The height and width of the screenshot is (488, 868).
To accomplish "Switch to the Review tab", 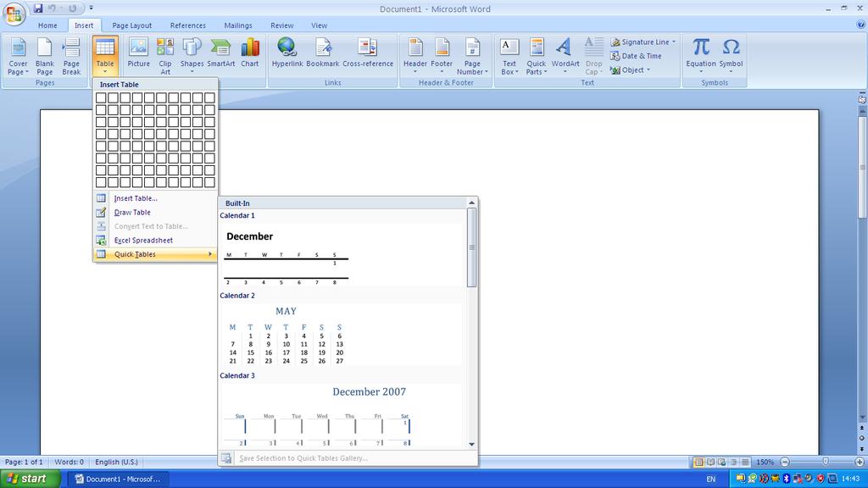I will [x=281, y=25].
